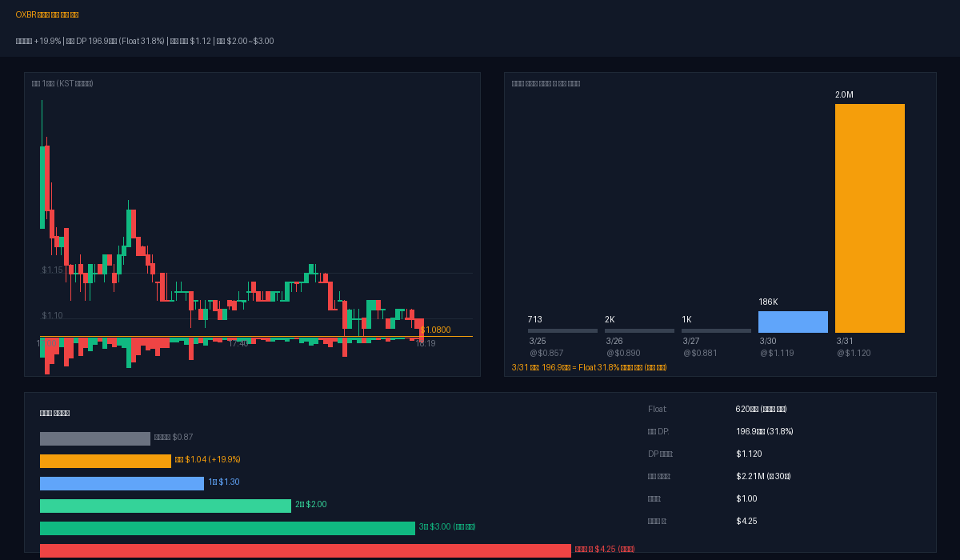The height and width of the screenshot is (560, 960).
Task: Click the OXBR title at top
Action: pos(47,14)
